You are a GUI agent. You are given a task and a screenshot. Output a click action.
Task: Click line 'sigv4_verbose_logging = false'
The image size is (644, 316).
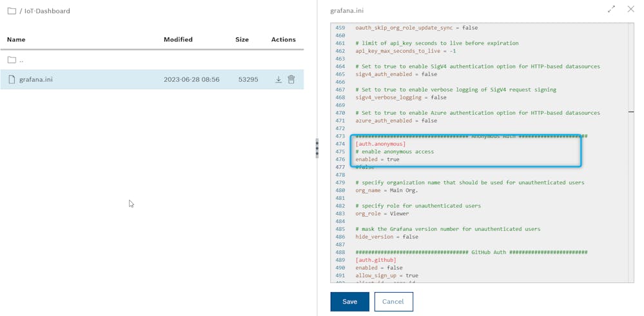401,97
